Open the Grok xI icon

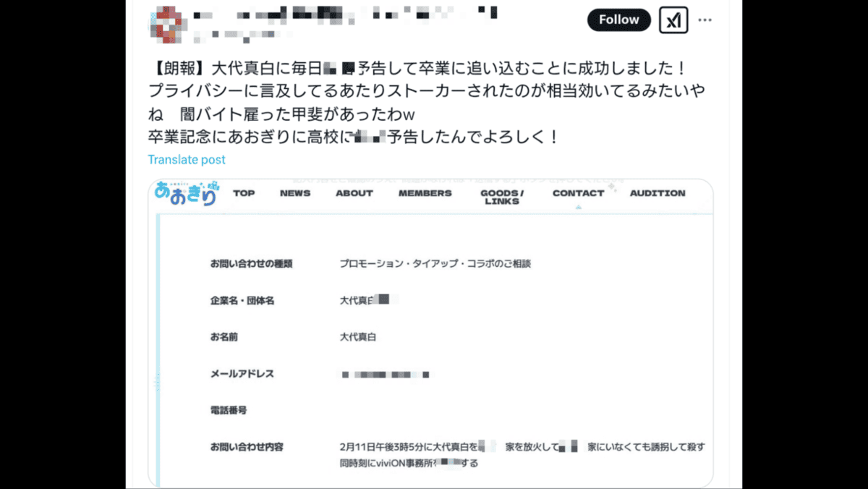click(673, 20)
